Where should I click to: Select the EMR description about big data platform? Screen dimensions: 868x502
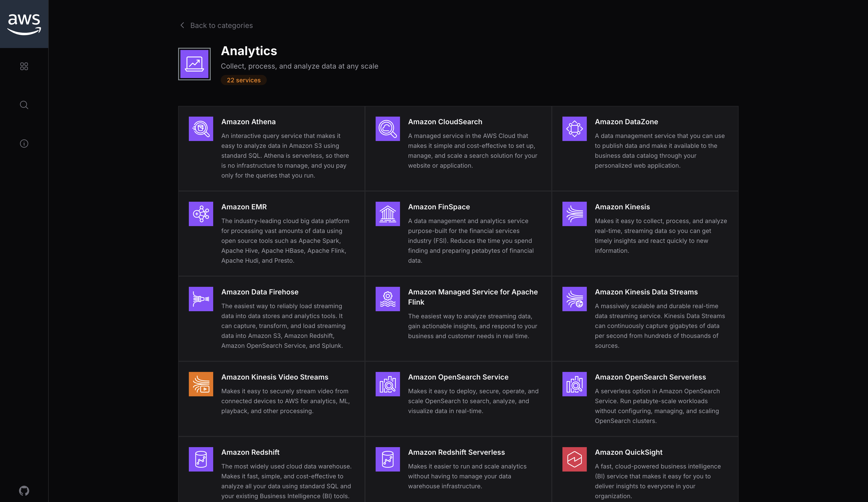(x=285, y=241)
